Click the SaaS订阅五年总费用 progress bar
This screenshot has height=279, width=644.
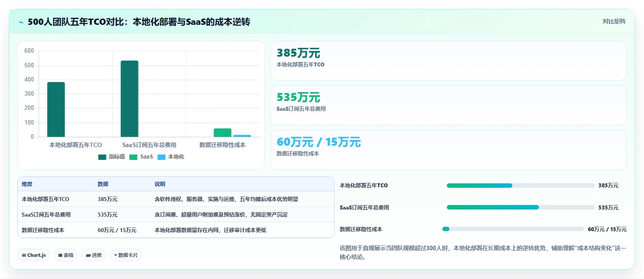pyautogui.click(x=521, y=207)
